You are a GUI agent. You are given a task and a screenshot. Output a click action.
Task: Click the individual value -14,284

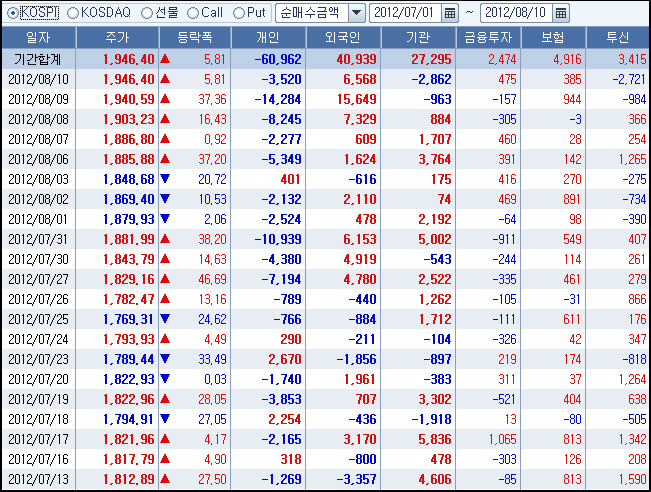(278, 100)
